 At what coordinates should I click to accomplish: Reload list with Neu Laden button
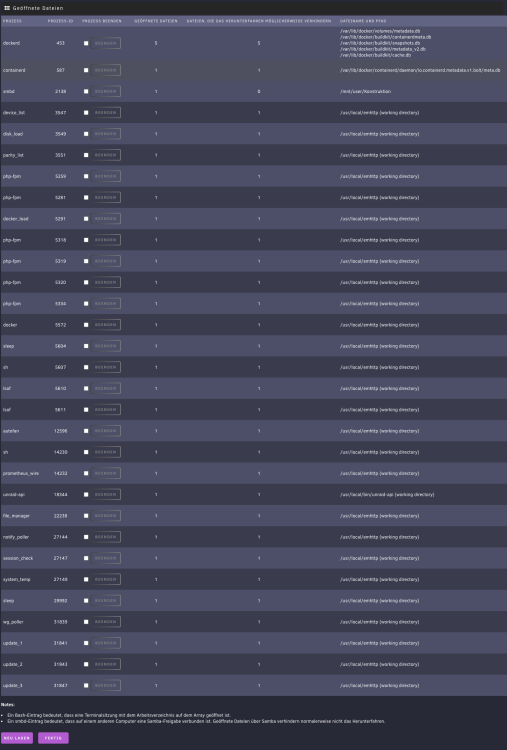(x=17, y=738)
